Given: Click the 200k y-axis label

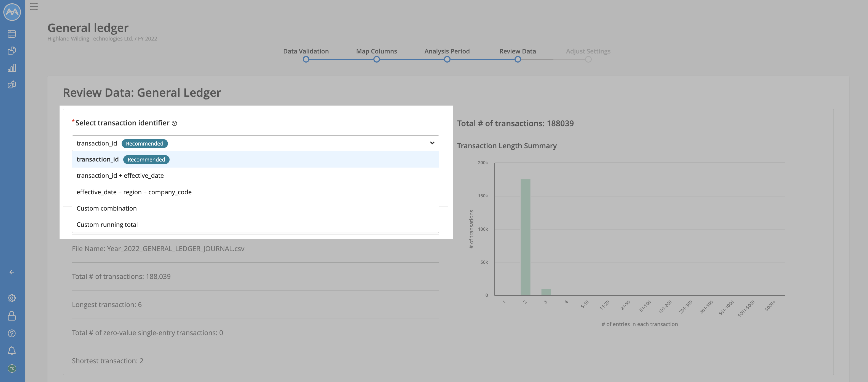Looking at the screenshot, I should (x=483, y=163).
